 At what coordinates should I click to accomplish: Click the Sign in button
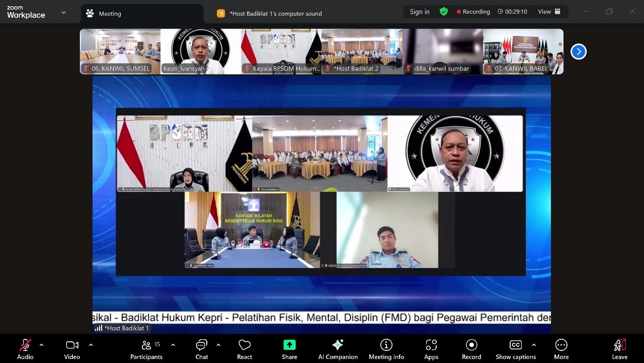(x=420, y=12)
